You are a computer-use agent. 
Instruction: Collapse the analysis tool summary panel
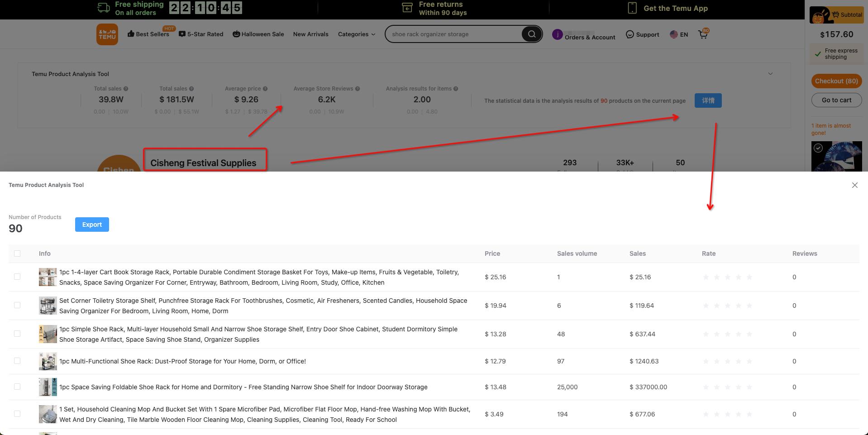click(x=770, y=74)
